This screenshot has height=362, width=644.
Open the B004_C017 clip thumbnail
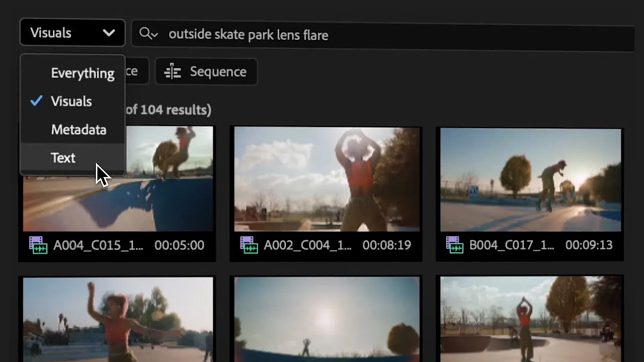tap(531, 179)
